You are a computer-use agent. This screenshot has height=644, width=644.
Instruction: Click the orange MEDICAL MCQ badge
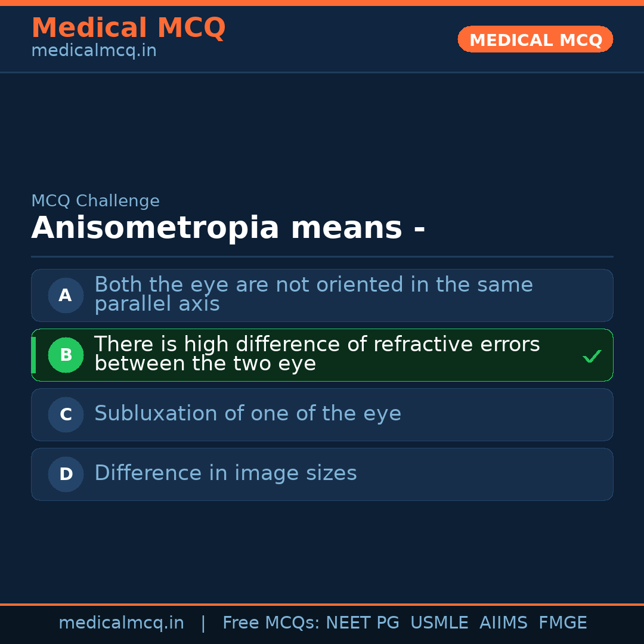click(535, 39)
